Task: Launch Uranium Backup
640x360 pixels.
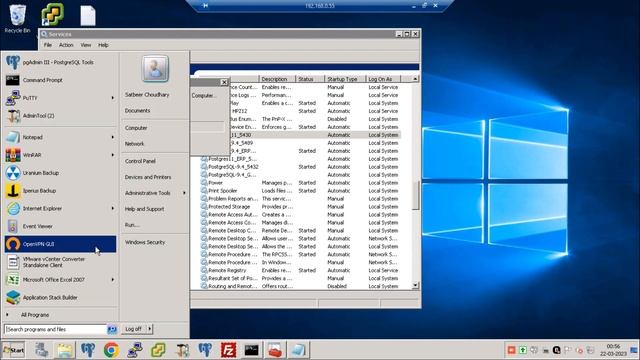Action: point(60,173)
